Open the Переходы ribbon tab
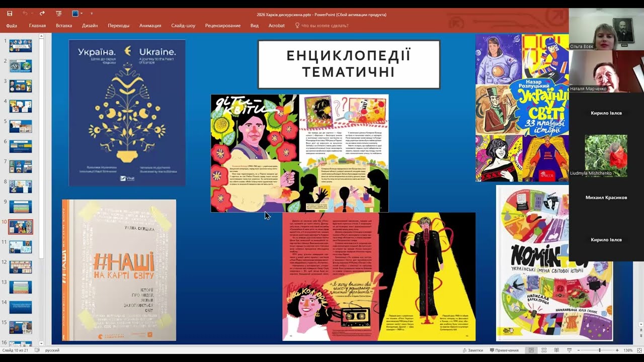This screenshot has width=644, height=362. (119, 26)
